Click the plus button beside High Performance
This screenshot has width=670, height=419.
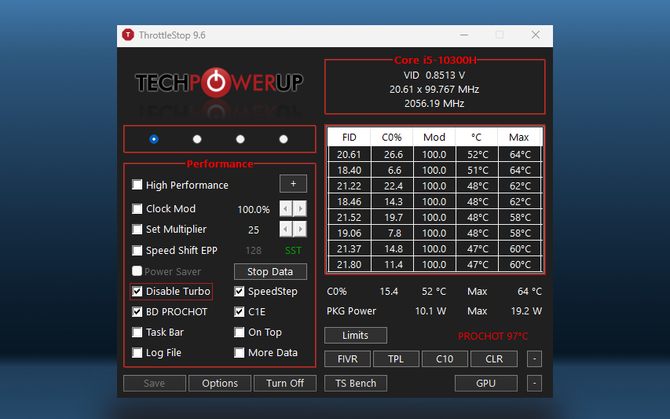[x=293, y=184]
